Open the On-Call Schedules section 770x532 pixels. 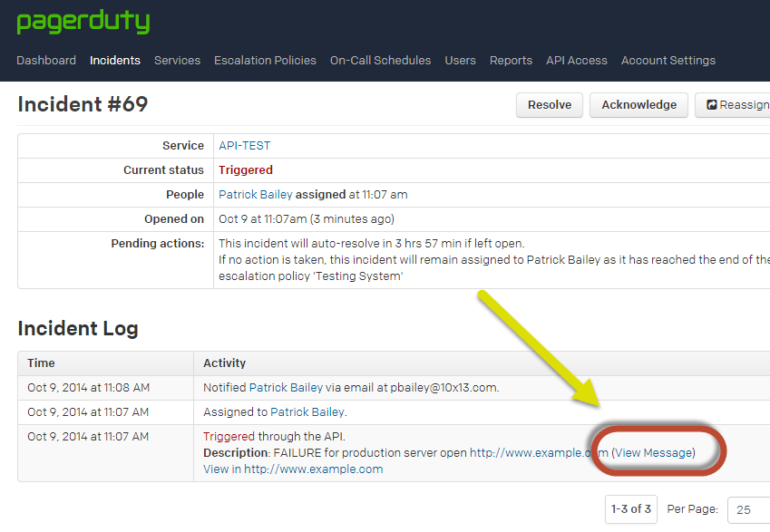380,60
